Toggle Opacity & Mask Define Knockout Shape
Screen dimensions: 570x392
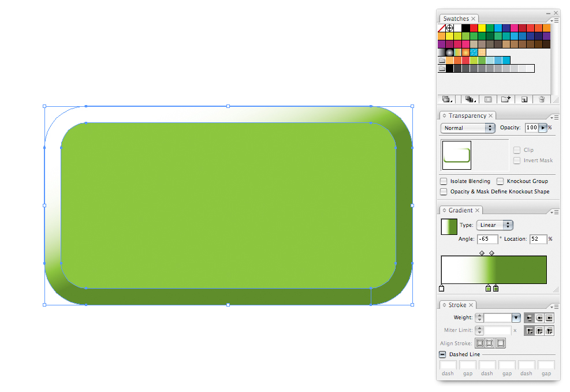pos(444,192)
